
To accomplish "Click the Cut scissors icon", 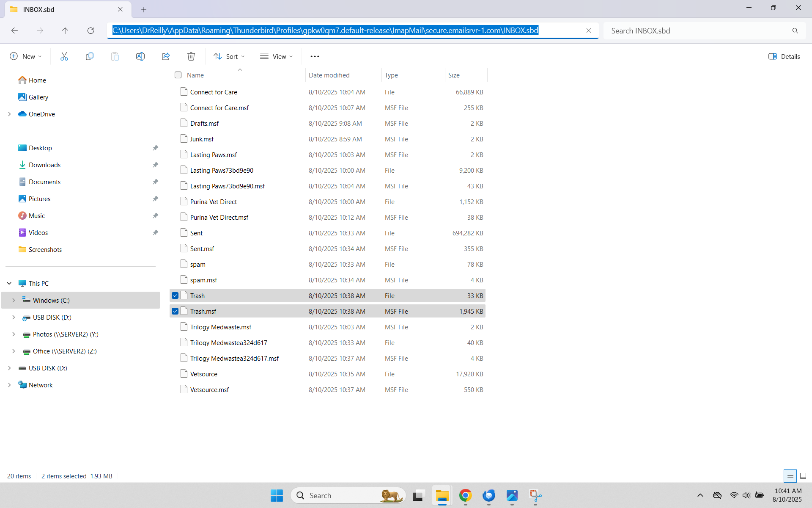I will point(64,56).
